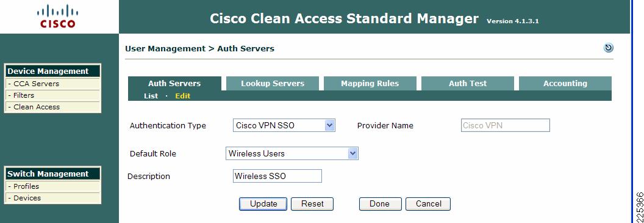
Task: Go to the Auth Test tab
Action: [x=467, y=84]
